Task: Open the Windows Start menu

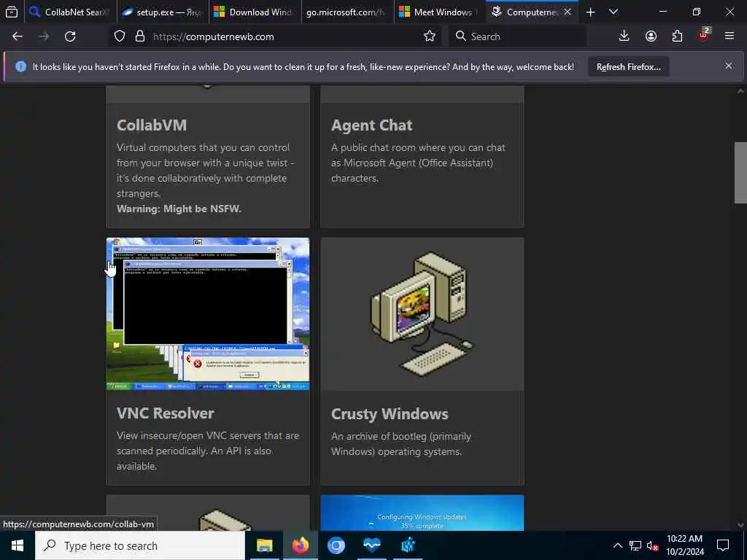Action: coord(18,545)
